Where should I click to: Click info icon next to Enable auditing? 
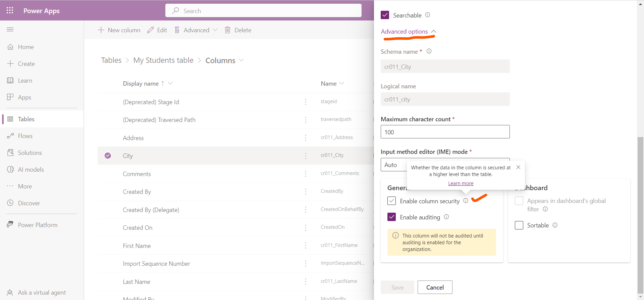click(446, 217)
